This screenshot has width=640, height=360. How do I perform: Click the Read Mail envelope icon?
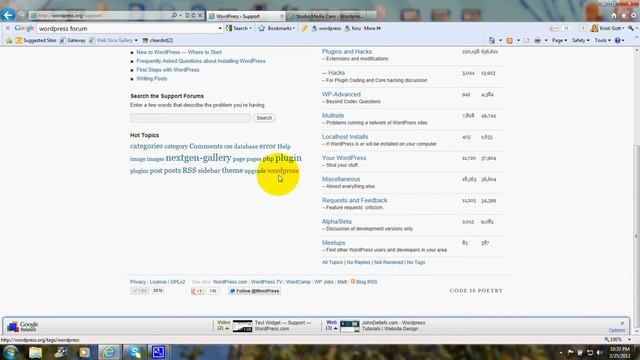pyautogui.click(x=527, y=40)
